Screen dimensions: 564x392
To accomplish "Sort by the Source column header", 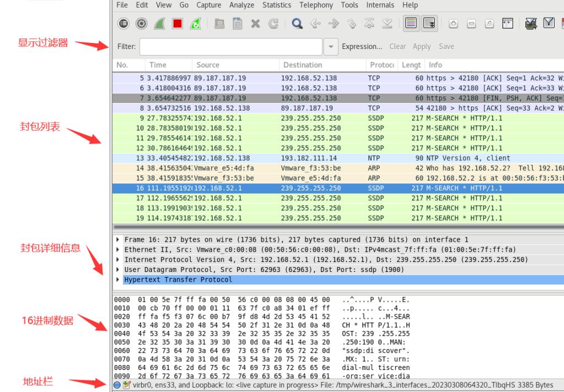I will (236, 65).
